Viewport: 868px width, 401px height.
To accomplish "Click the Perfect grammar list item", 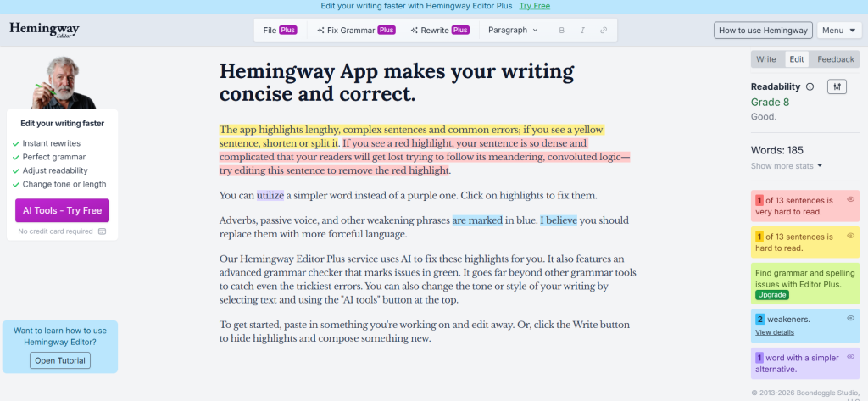I will [x=49, y=157].
